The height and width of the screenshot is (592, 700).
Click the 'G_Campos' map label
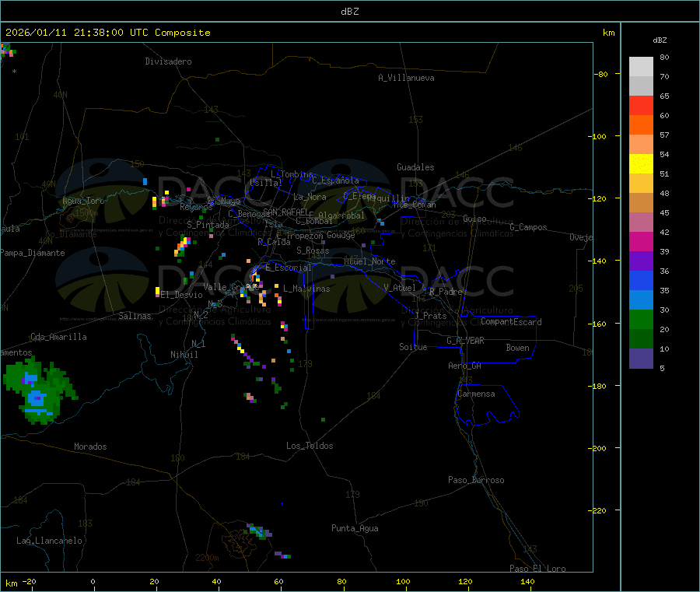[x=528, y=227]
